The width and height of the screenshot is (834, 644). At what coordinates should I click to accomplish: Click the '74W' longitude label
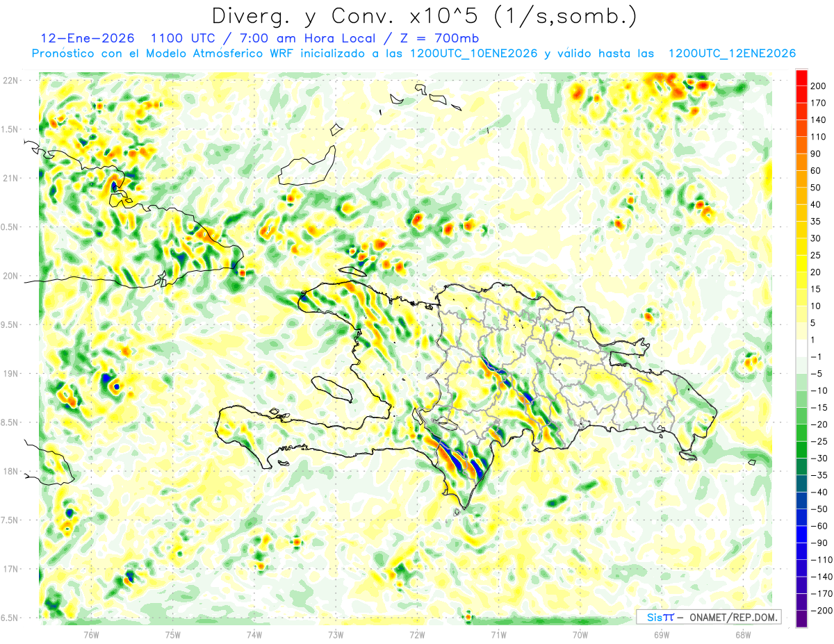pos(254,634)
